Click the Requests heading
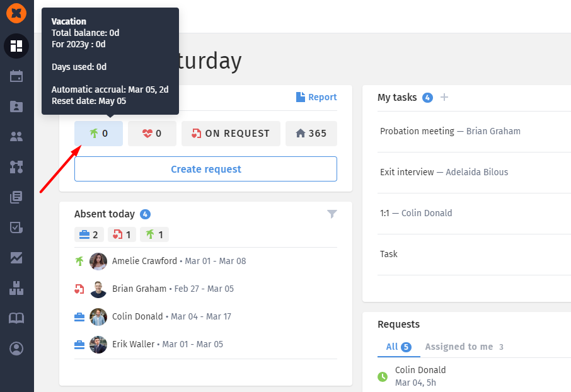 pyautogui.click(x=399, y=324)
